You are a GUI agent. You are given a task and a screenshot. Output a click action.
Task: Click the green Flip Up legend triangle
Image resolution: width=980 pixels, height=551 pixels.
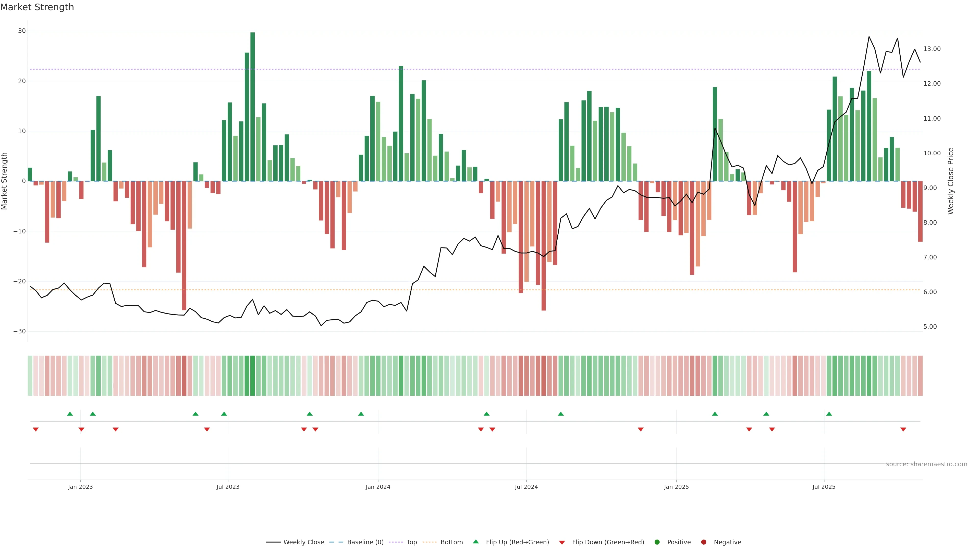(475, 542)
